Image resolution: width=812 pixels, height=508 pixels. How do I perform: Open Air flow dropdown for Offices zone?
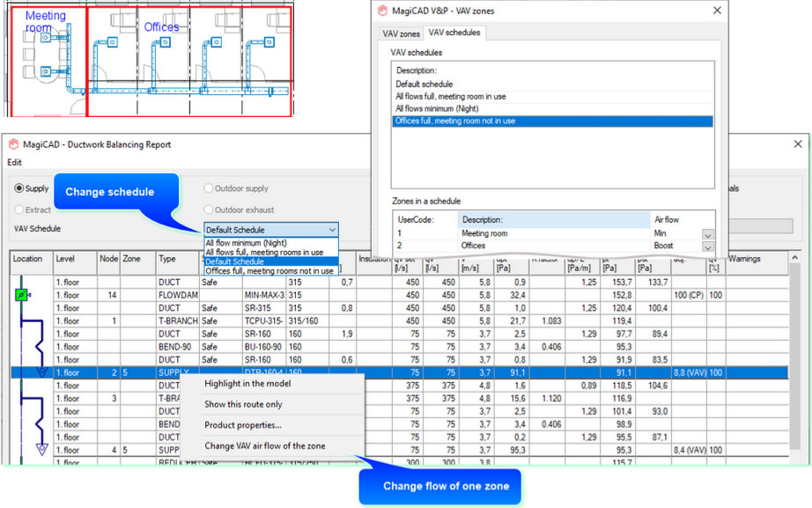tap(708, 247)
